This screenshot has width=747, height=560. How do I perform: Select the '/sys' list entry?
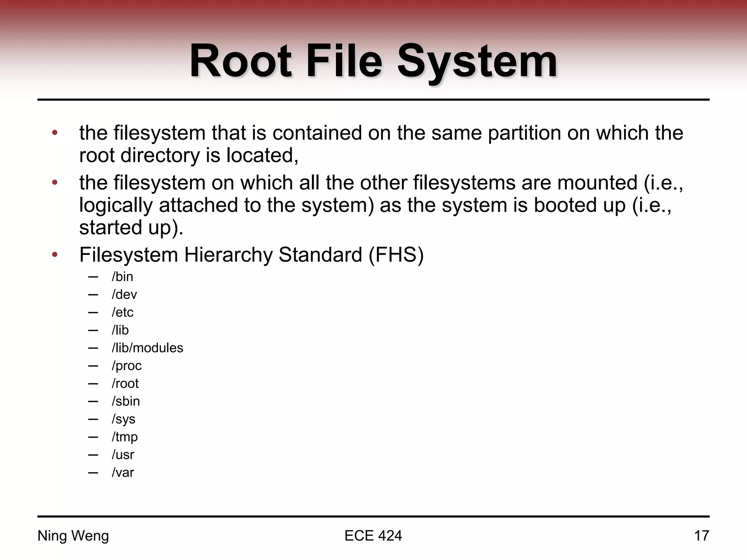pos(123,419)
